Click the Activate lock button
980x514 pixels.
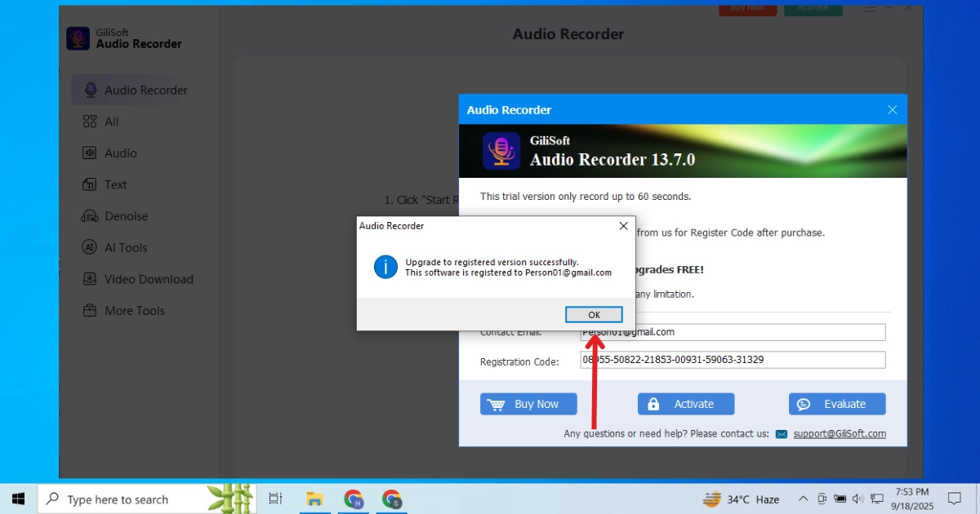click(x=686, y=404)
